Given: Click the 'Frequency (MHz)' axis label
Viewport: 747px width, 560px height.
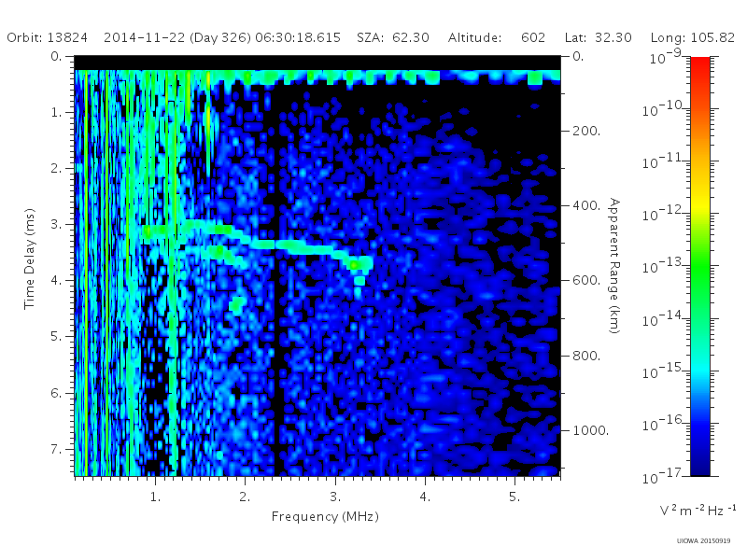Looking at the screenshot, I should pos(325,517).
